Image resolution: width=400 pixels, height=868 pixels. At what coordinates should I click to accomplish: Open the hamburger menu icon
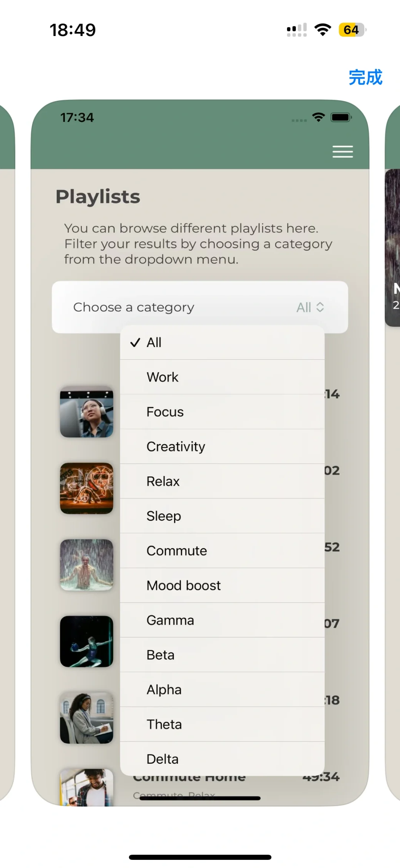[x=343, y=152]
